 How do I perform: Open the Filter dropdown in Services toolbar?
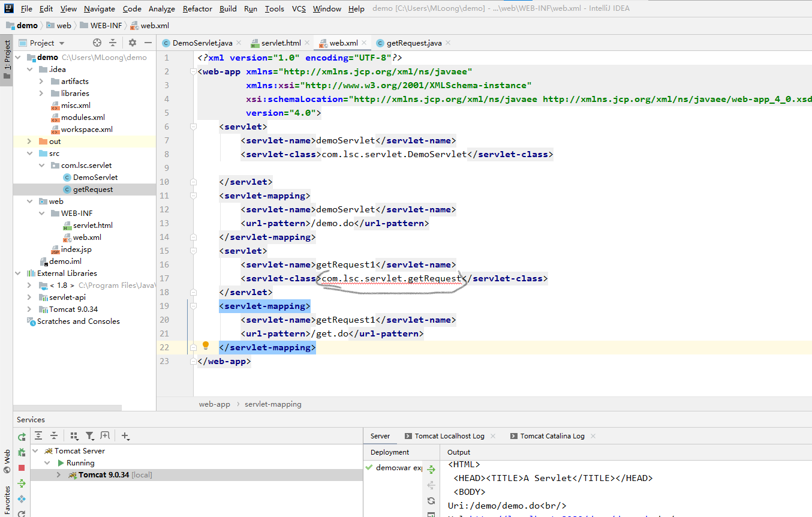(90, 436)
